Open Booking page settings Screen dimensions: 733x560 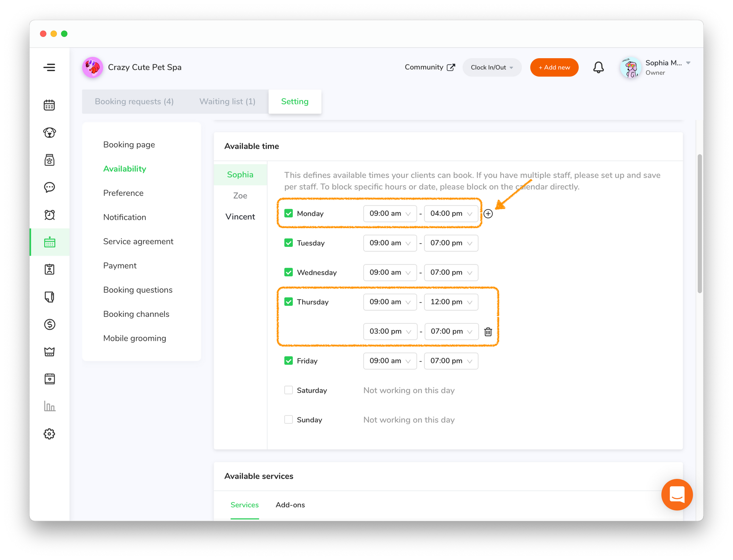129,145
